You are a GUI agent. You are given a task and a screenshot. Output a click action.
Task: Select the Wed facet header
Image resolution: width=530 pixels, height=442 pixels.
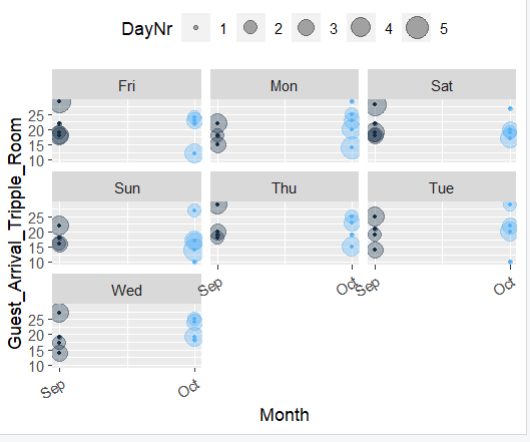127,289
